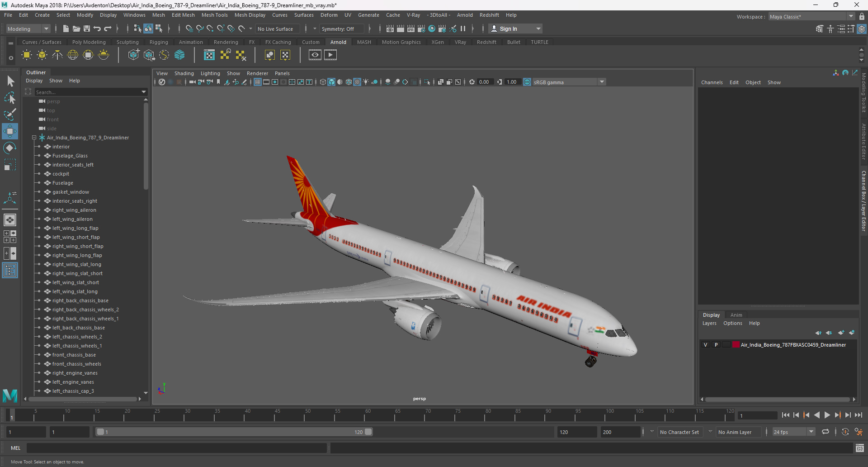
Task: Toggle the color management sRGB icon
Action: pyautogui.click(x=527, y=82)
